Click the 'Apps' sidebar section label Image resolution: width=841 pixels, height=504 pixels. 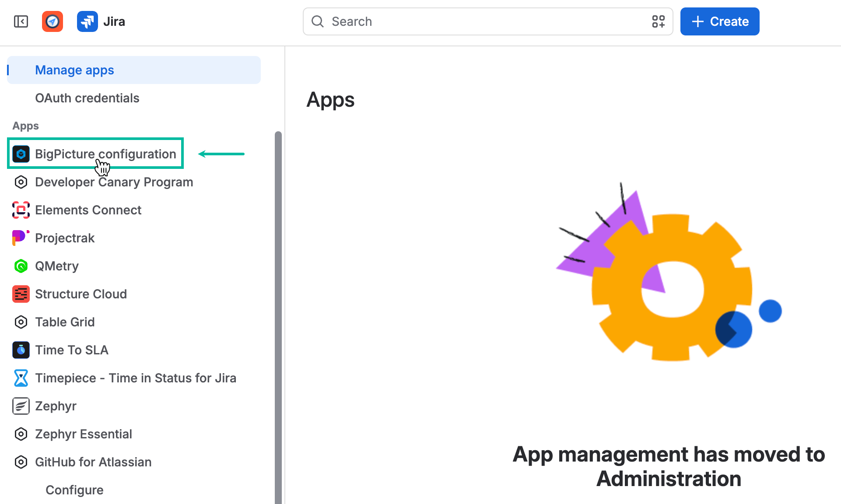pyautogui.click(x=25, y=126)
